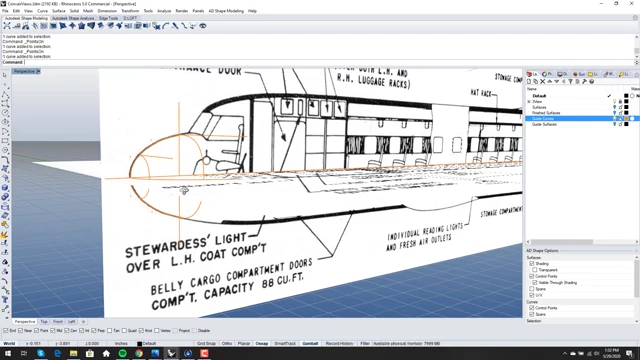Click the layers tools hammer icon
The width and height of the screenshot is (640, 360).
click(x=584, y=82)
